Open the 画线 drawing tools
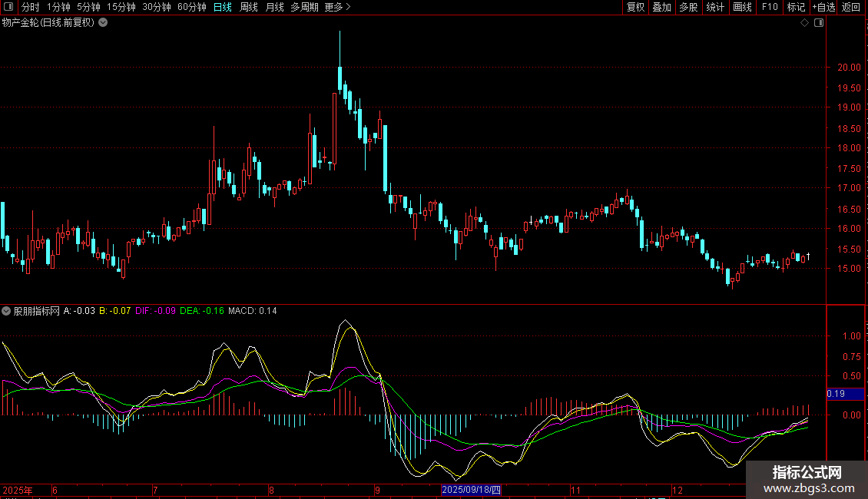The height and width of the screenshot is (499, 868). [742, 7]
